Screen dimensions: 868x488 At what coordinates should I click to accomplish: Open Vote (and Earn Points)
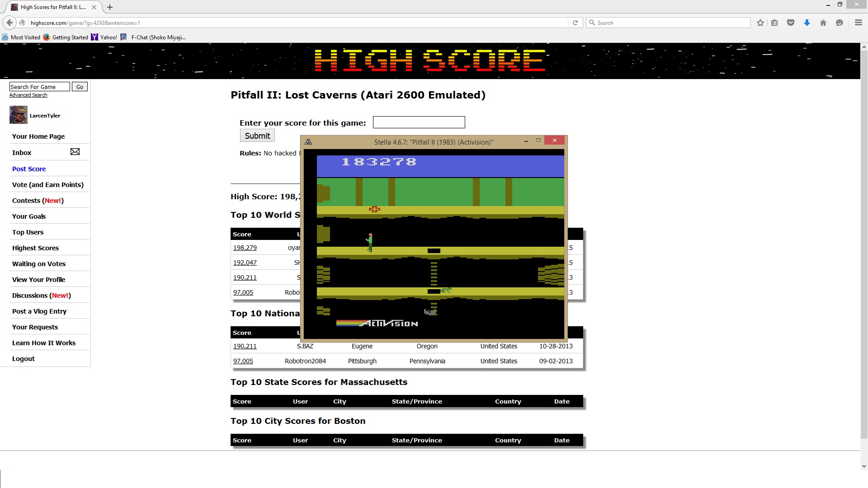(48, 185)
